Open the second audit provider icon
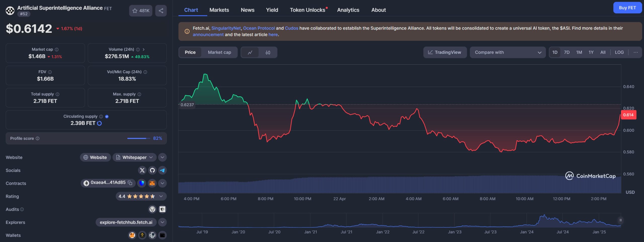The image size is (644, 242). click(x=163, y=209)
